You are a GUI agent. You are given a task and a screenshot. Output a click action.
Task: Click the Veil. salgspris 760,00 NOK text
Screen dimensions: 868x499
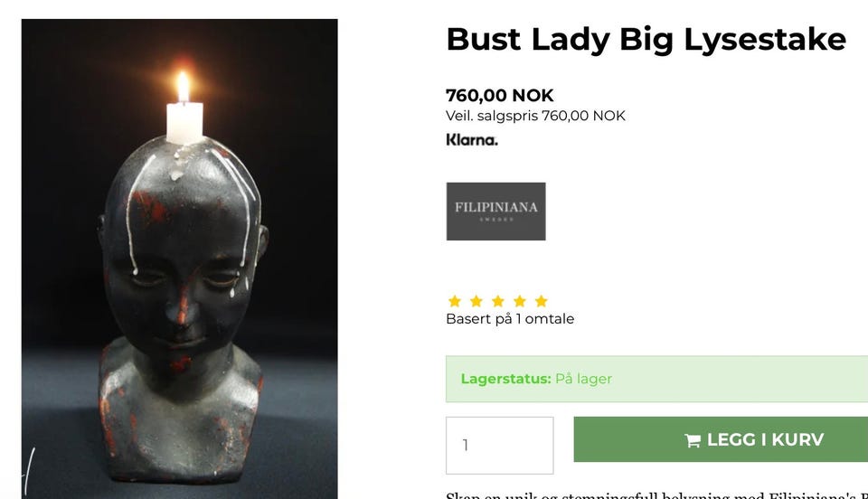click(535, 116)
